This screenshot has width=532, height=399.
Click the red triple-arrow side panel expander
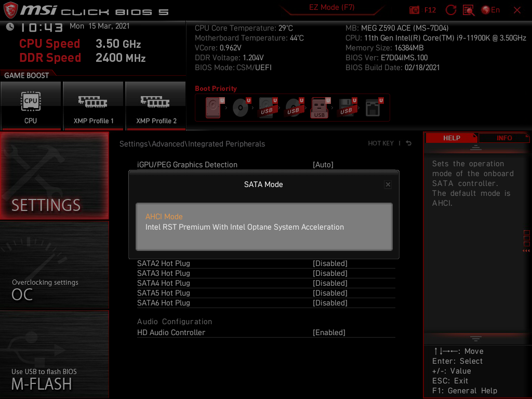pos(526,251)
